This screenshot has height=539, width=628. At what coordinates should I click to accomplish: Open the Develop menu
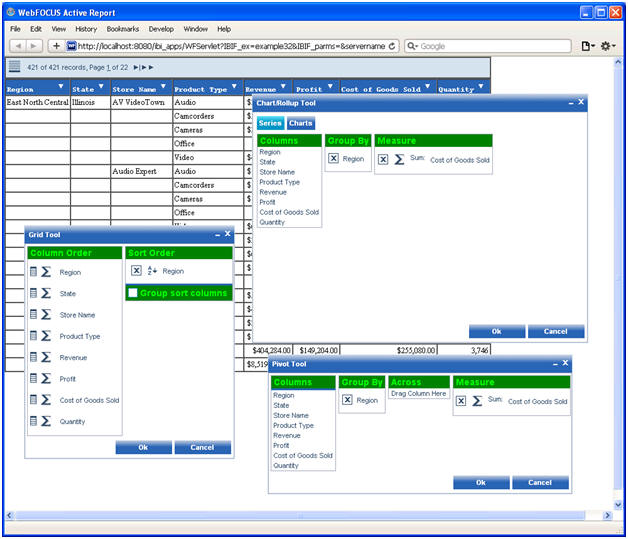tap(161, 29)
